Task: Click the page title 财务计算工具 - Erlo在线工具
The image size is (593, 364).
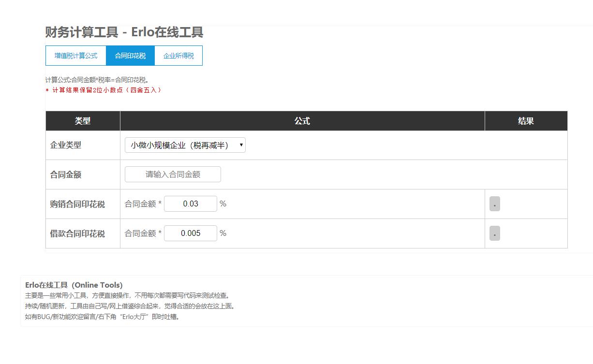Action: coord(124,32)
